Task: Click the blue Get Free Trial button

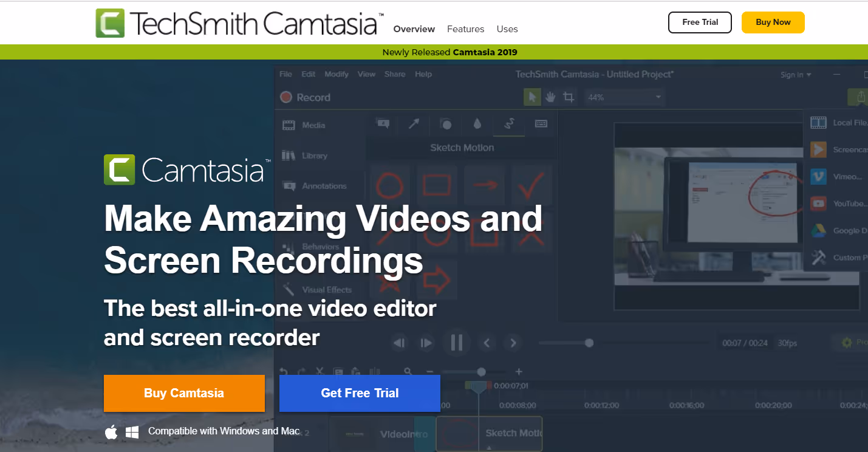Action: tap(360, 393)
